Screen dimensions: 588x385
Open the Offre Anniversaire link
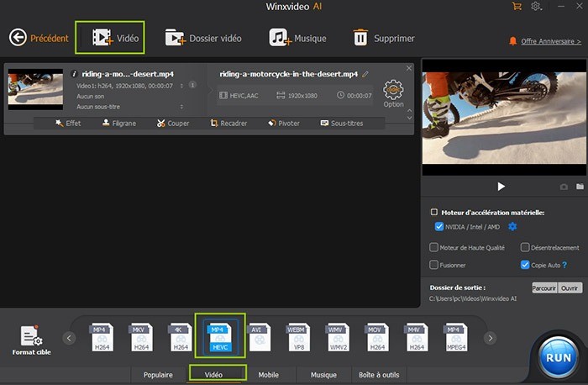(x=550, y=41)
